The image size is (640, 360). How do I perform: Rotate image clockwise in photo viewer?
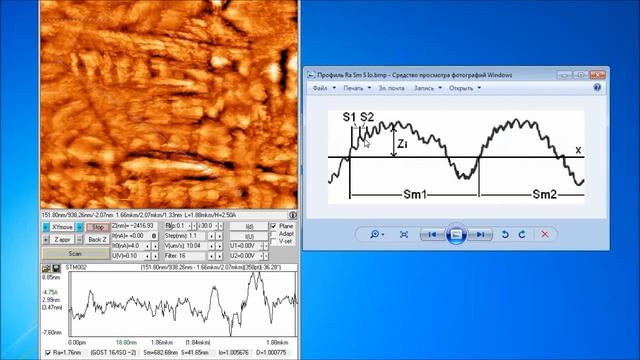point(522,234)
